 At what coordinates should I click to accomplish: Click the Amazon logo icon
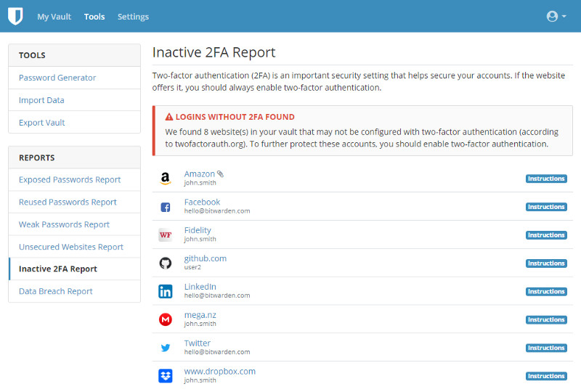[166, 179]
